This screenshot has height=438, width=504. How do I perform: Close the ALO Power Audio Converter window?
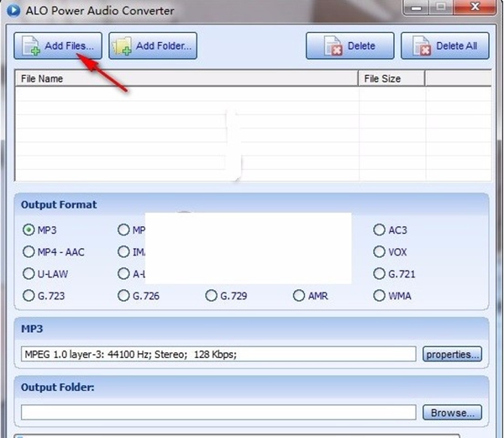click(475, 8)
